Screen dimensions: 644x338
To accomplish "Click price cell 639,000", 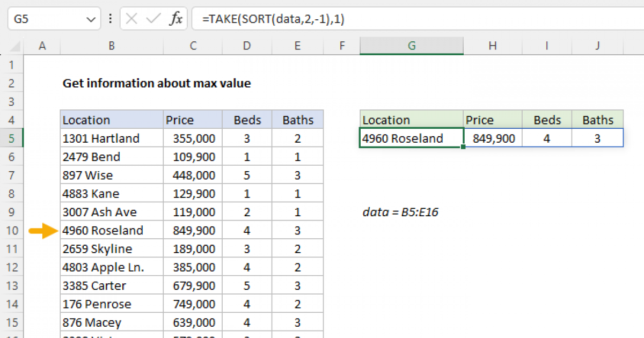I will point(193,322).
